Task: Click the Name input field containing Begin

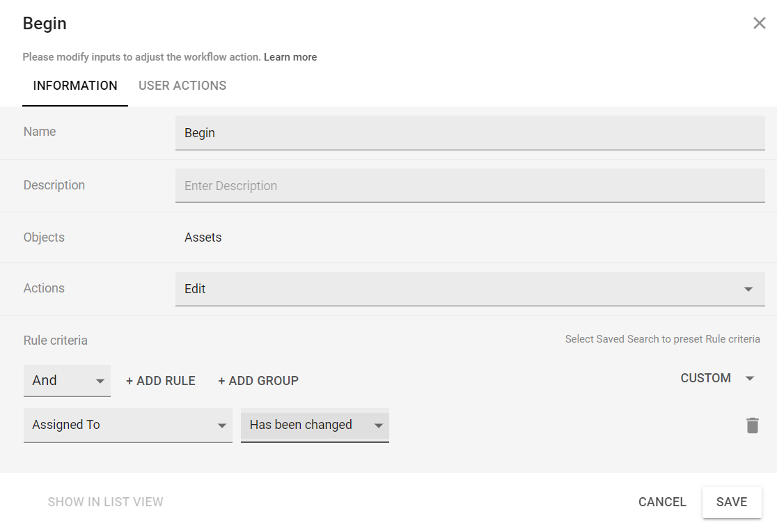Action: (470, 133)
